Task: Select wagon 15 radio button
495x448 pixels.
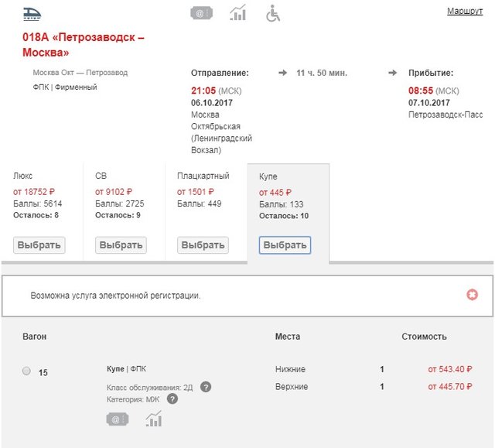Action: coord(26,371)
